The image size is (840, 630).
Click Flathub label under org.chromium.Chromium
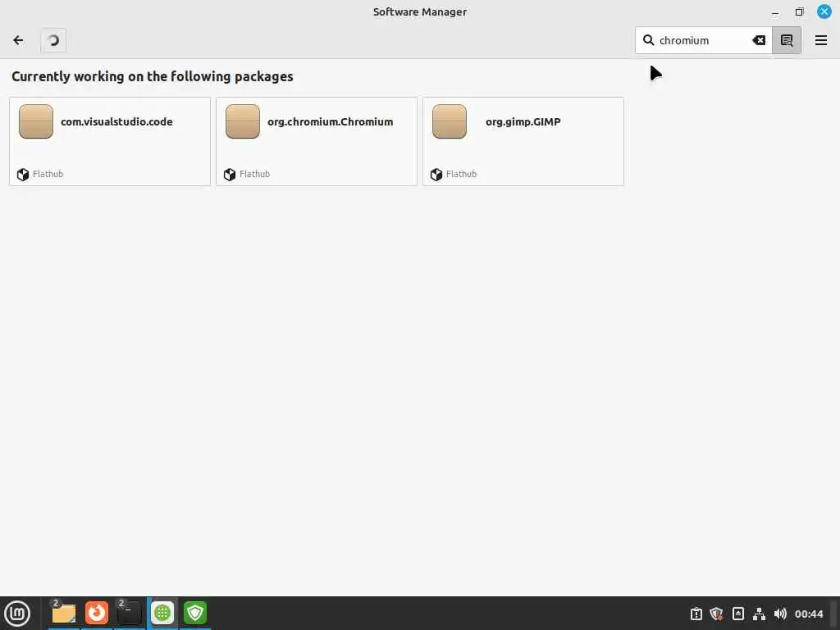click(254, 174)
